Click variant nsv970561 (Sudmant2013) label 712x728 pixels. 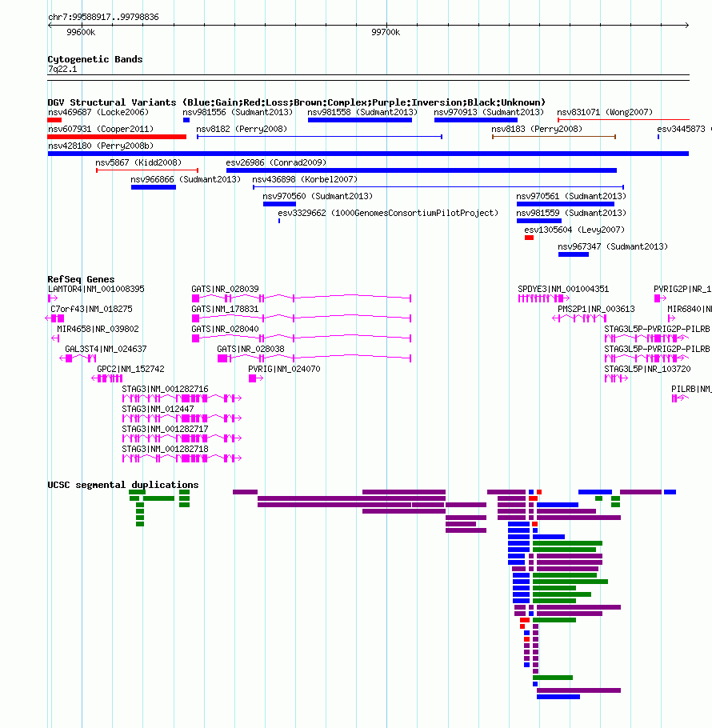(571, 196)
